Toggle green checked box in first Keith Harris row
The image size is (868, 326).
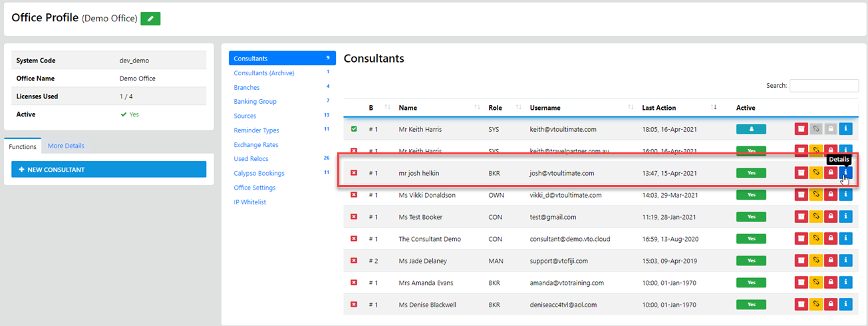[354, 129]
